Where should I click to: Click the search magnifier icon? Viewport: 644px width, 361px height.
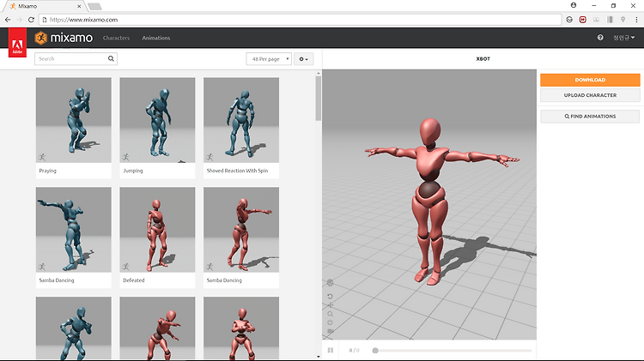111,58
